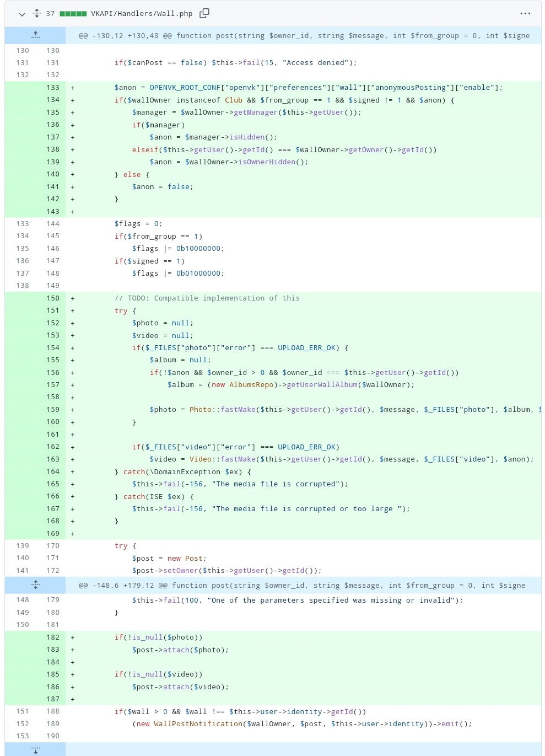Click the 'elseif' getOwner()->getId() line
545x756 pixels.
click(x=284, y=149)
